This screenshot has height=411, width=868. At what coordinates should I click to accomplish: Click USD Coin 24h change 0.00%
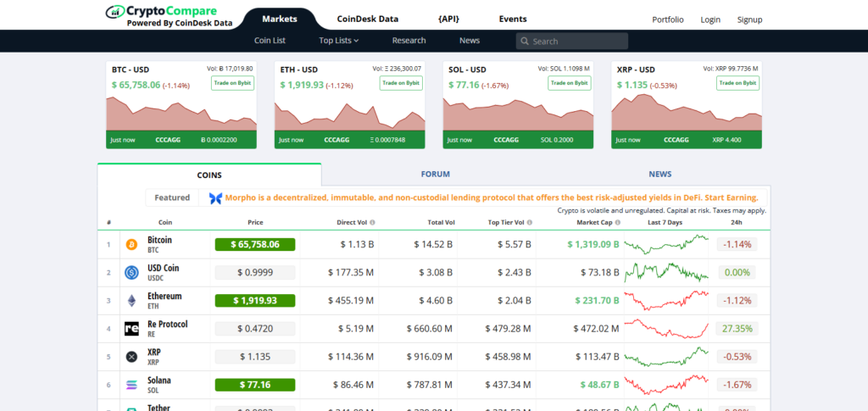click(x=737, y=272)
